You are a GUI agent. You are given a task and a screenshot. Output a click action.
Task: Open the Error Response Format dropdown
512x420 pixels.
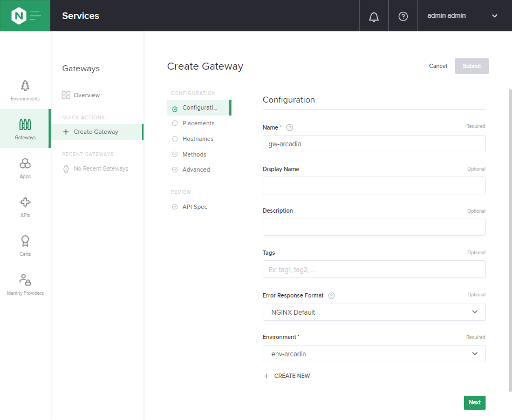(374, 312)
